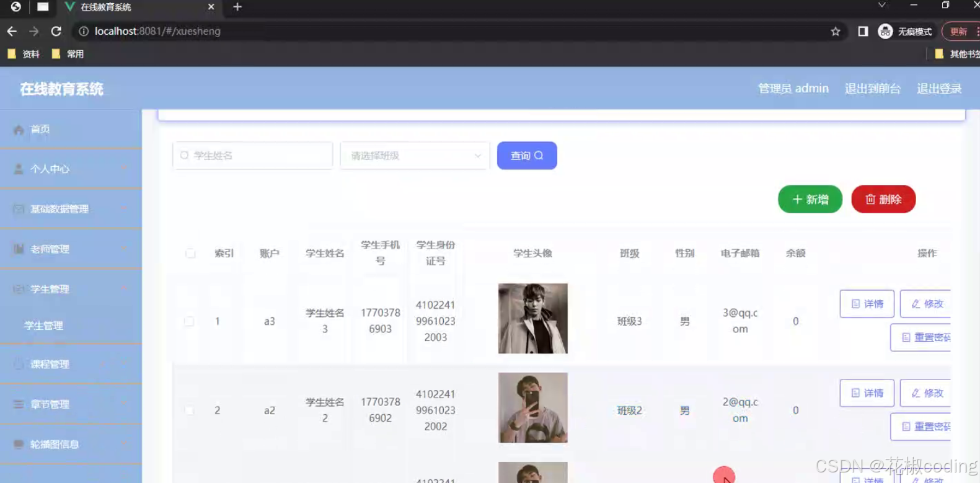Click 重置密码 for student a2
This screenshot has width=980, height=483.
coord(920,427)
